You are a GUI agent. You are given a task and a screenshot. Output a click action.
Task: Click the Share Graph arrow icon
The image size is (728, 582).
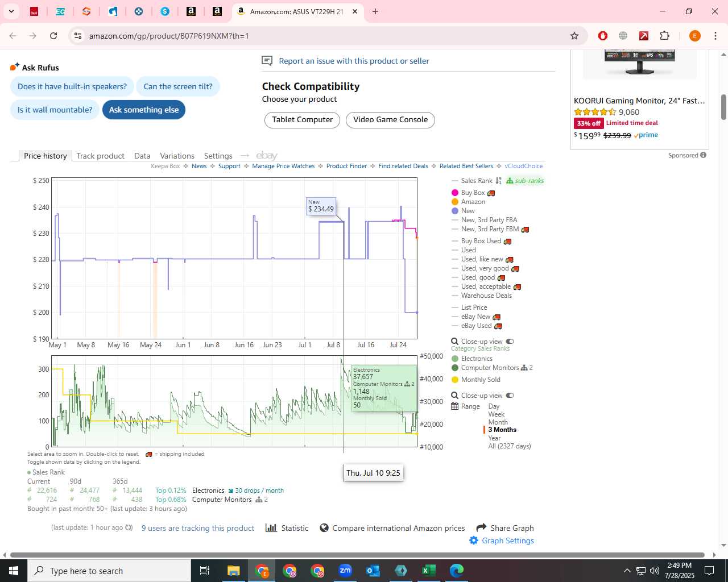pyautogui.click(x=481, y=527)
